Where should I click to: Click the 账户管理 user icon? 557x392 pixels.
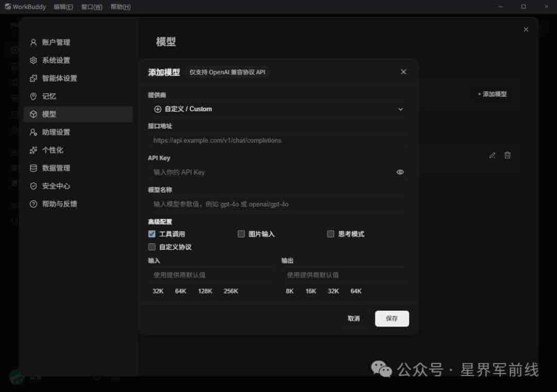pyautogui.click(x=34, y=42)
